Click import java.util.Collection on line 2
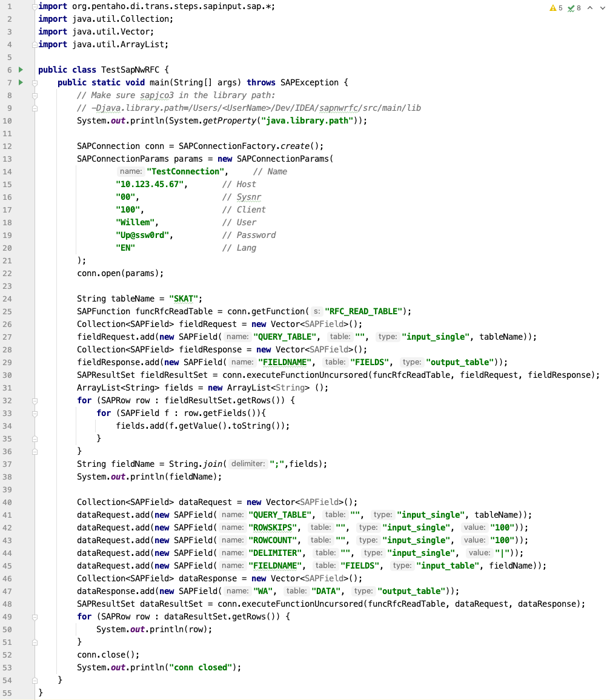 coord(105,19)
